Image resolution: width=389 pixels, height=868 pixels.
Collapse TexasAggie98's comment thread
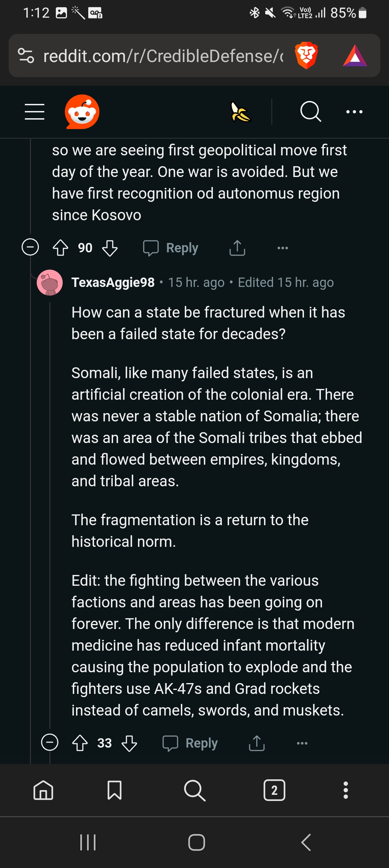click(x=50, y=743)
